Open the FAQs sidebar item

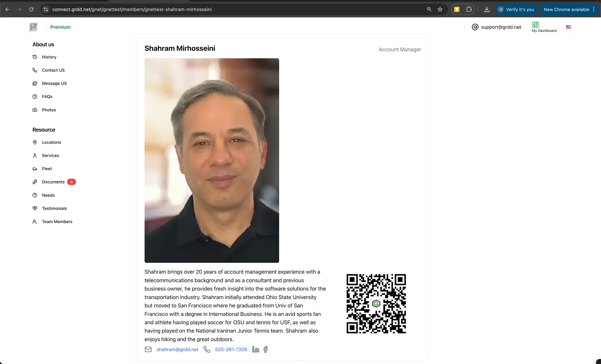47,97
